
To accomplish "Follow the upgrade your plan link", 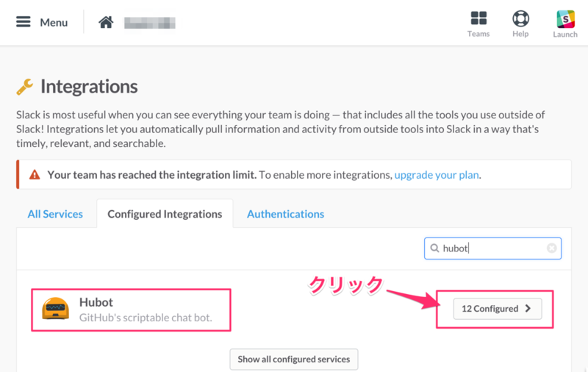I will [437, 175].
